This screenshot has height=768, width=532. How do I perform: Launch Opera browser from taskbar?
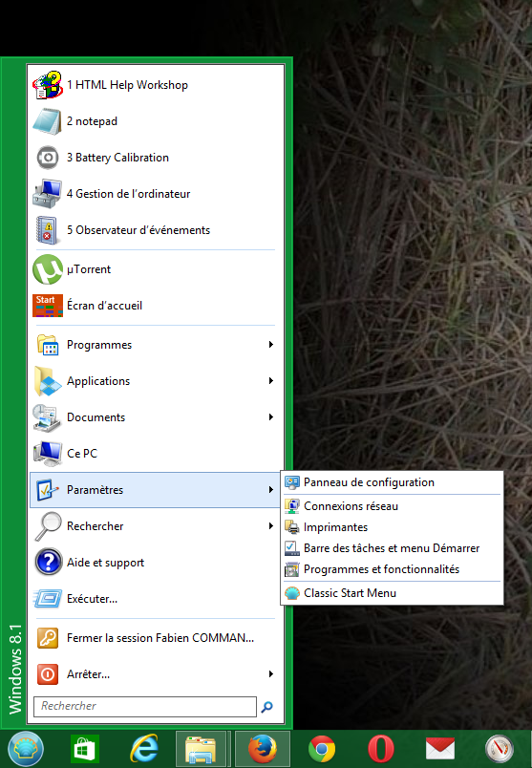[381, 750]
